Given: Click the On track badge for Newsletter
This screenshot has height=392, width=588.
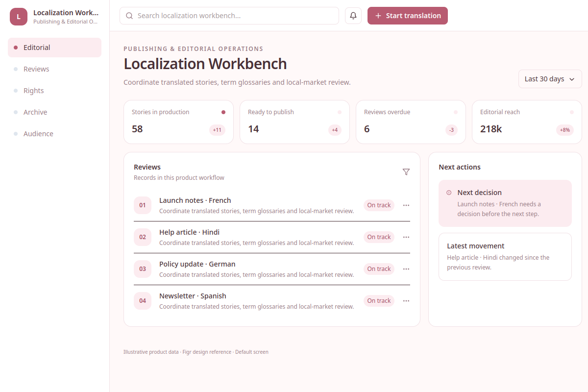Looking at the screenshot, I should pyautogui.click(x=379, y=301).
